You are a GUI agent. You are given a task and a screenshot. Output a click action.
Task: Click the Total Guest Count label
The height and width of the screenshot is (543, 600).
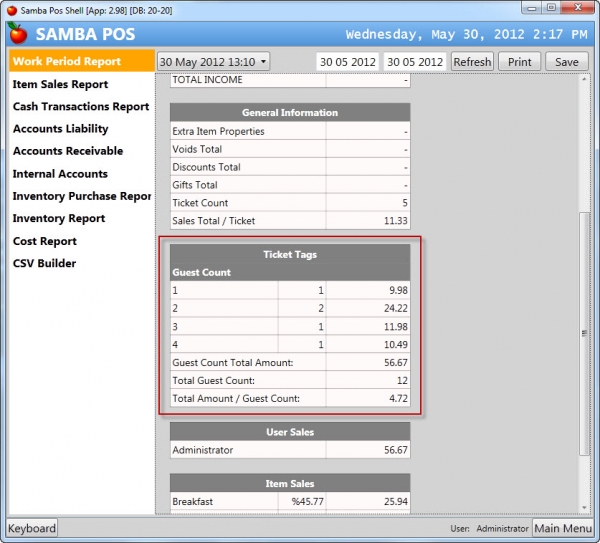(214, 381)
